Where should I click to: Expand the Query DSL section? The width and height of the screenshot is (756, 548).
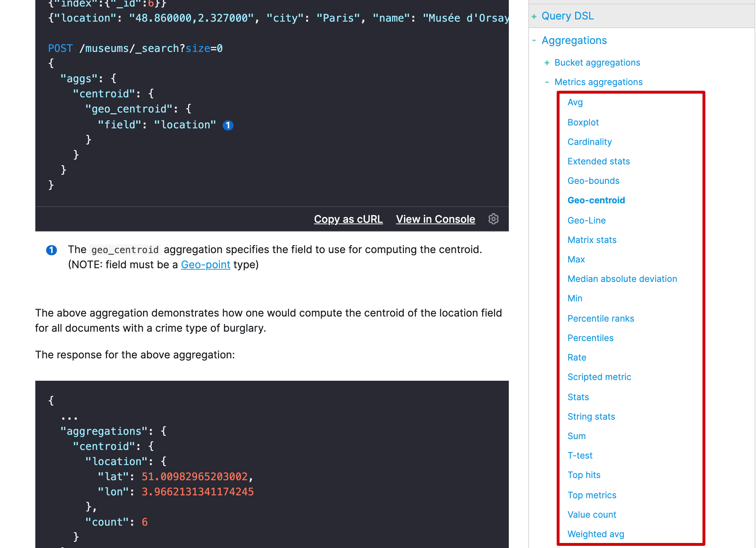pos(534,16)
